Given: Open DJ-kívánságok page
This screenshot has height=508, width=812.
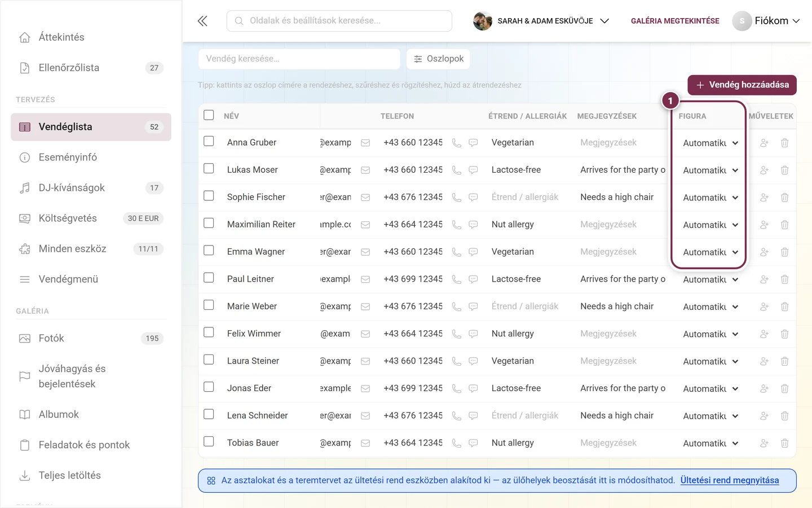Looking at the screenshot, I should click(x=91, y=188).
